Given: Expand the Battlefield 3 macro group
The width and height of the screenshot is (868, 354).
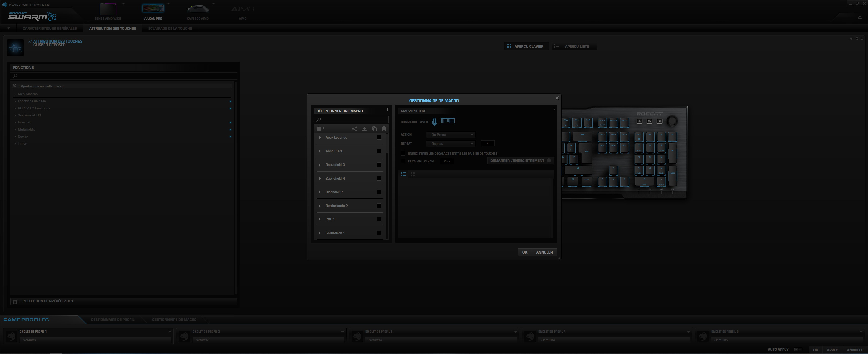Looking at the screenshot, I should point(320,165).
